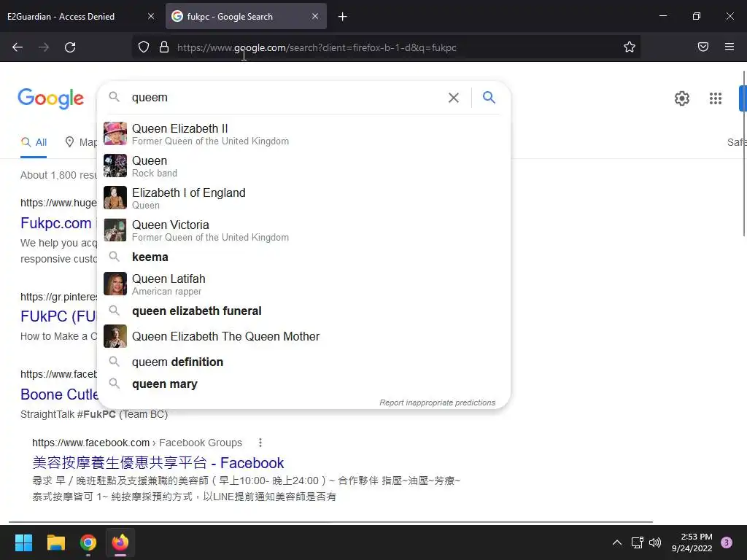Select Queen Latifah suggestion
The width and height of the screenshot is (747, 560).
point(303,284)
